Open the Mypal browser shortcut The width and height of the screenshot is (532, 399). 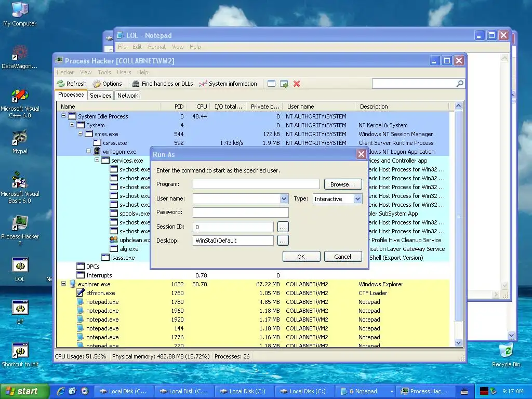point(20,142)
